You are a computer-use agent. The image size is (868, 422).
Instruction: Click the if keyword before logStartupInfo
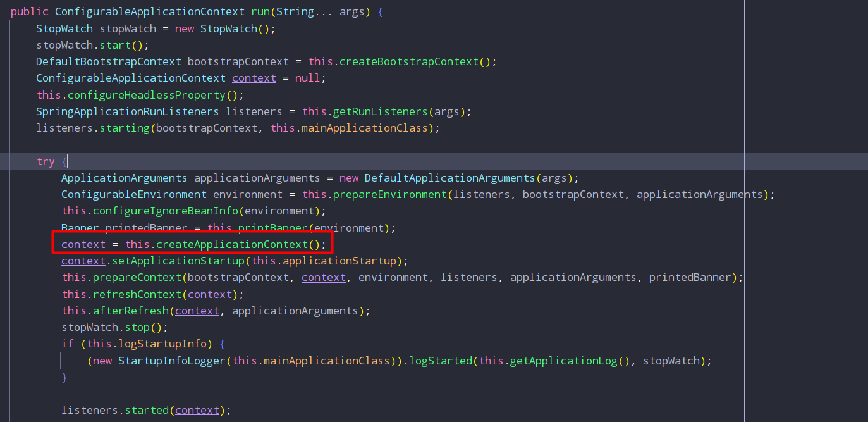click(x=68, y=344)
